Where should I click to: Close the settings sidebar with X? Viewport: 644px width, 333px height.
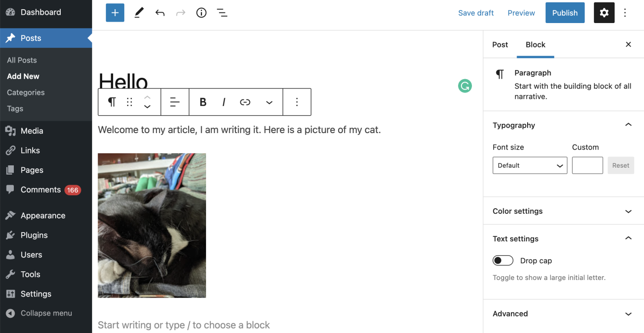point(628,45)
